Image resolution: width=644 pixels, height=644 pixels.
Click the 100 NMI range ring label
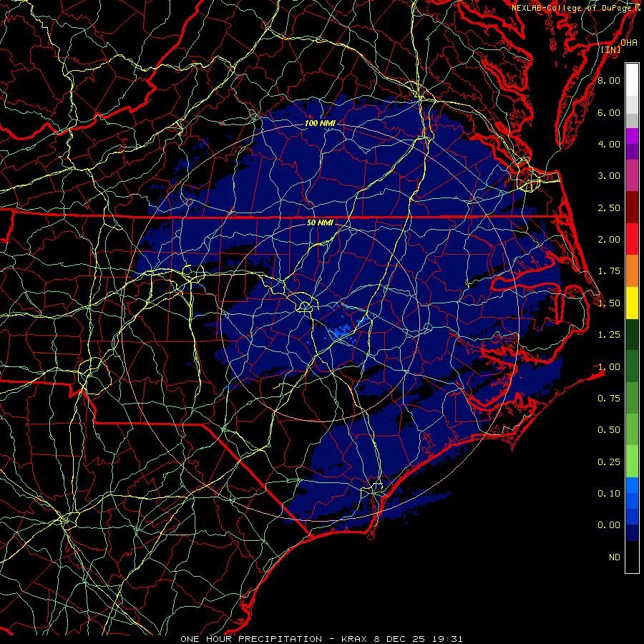[320, 123]
